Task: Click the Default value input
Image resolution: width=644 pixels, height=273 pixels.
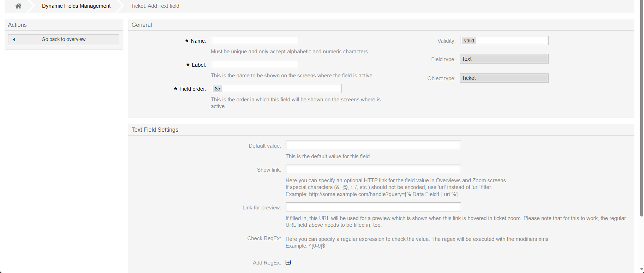Action: pos(373,146)
